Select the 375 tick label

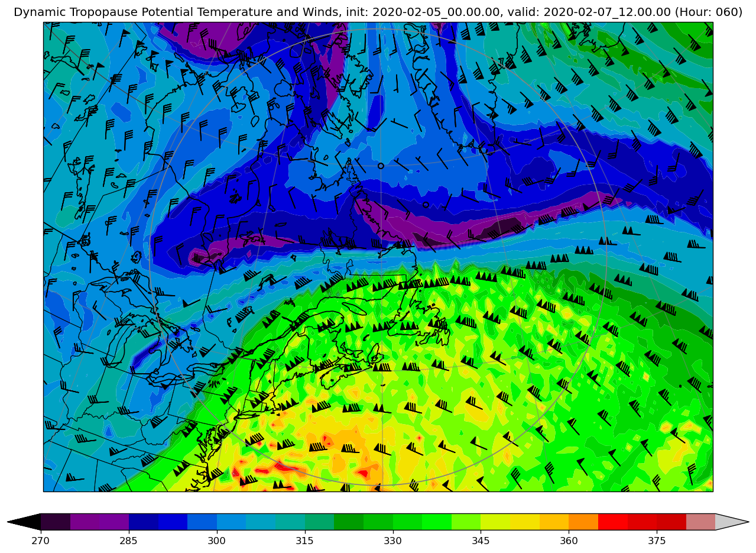tap(657, 541)
